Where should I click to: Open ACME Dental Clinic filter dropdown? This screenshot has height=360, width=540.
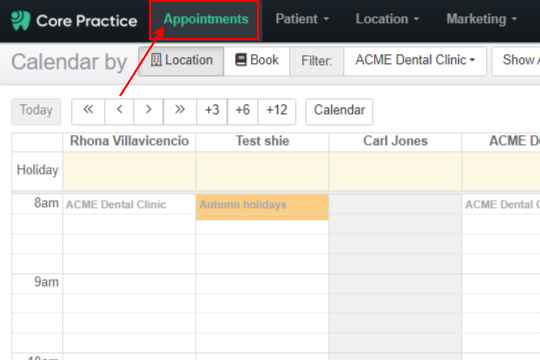tap(415, 61)
